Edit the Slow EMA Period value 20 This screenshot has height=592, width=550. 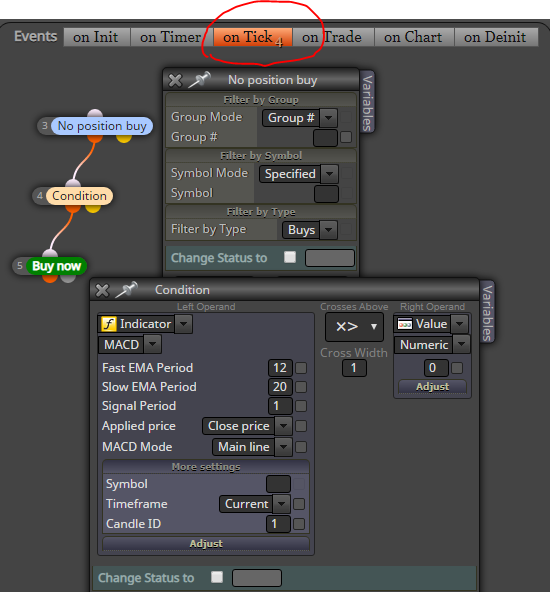point(280,387)
